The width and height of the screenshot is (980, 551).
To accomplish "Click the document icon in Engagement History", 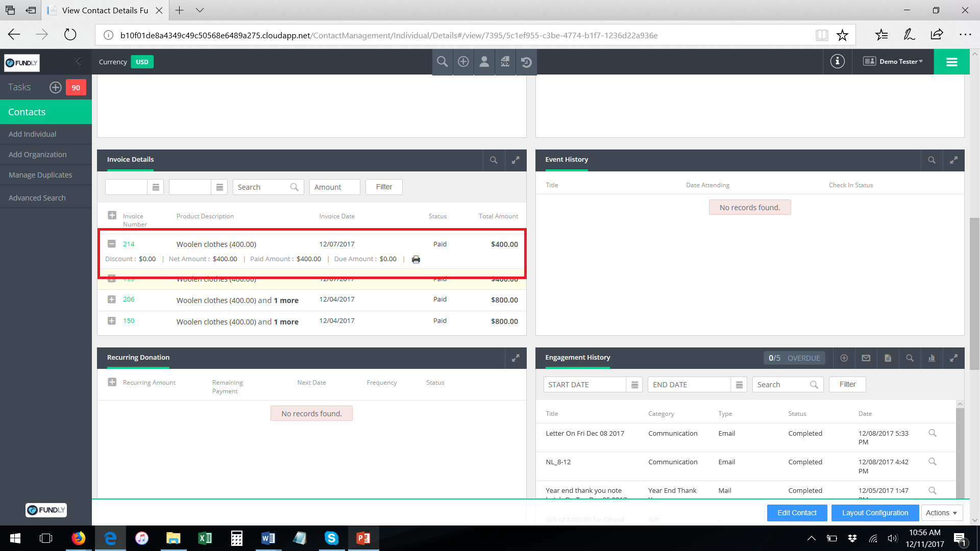I will 888,358.
